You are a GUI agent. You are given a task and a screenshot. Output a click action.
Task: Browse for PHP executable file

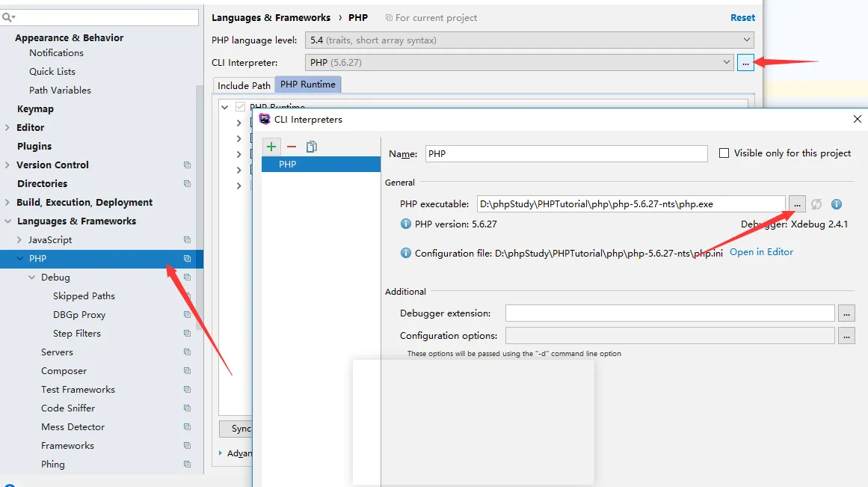tap(797, 203)
